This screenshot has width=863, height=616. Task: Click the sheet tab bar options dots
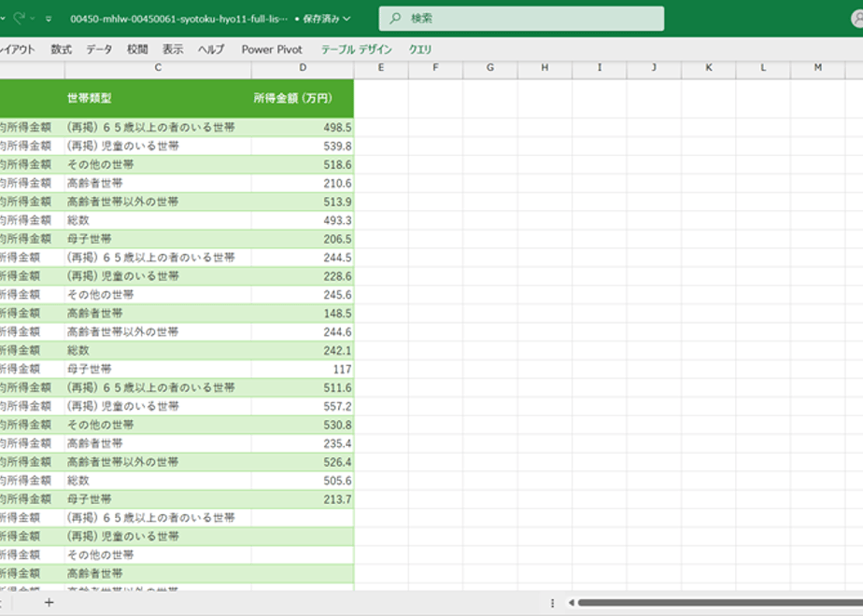[552, 603]
